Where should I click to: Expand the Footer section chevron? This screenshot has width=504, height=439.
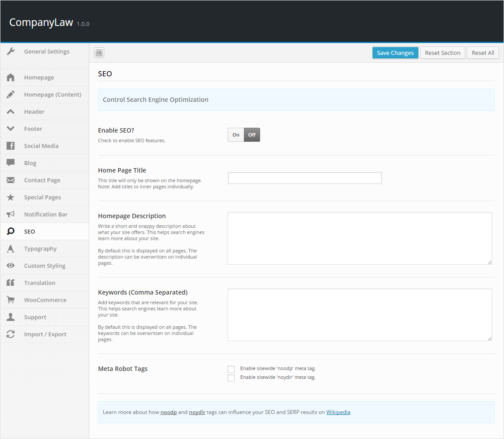point(11,129)
